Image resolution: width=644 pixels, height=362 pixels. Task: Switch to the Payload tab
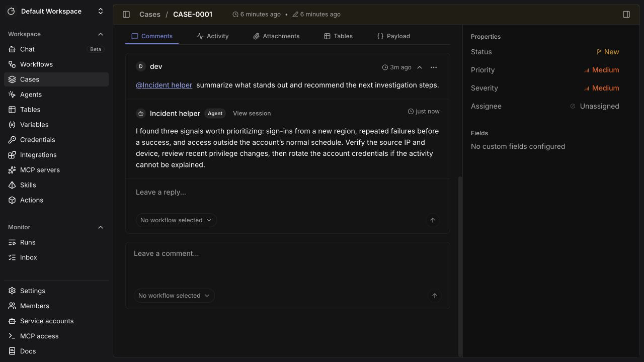393,36
